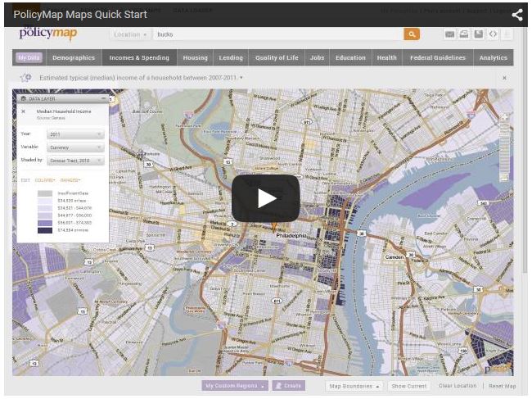Minimize the Data Layer panel
The height and width of the screenshot is (399, 532).
click(103, 98)
